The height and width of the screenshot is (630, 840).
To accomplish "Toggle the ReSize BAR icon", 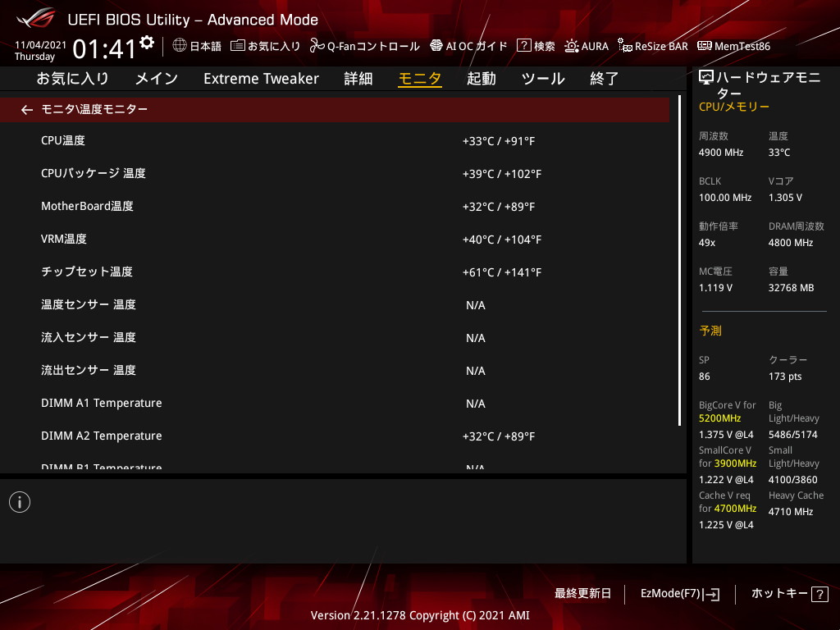I will [x=625, y=46].
